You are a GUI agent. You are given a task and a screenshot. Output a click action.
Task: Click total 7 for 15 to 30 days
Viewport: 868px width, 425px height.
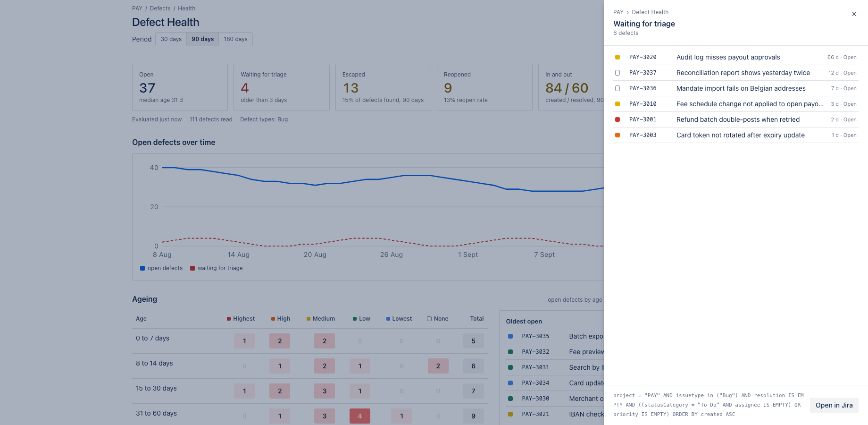(x=474, y=391)
